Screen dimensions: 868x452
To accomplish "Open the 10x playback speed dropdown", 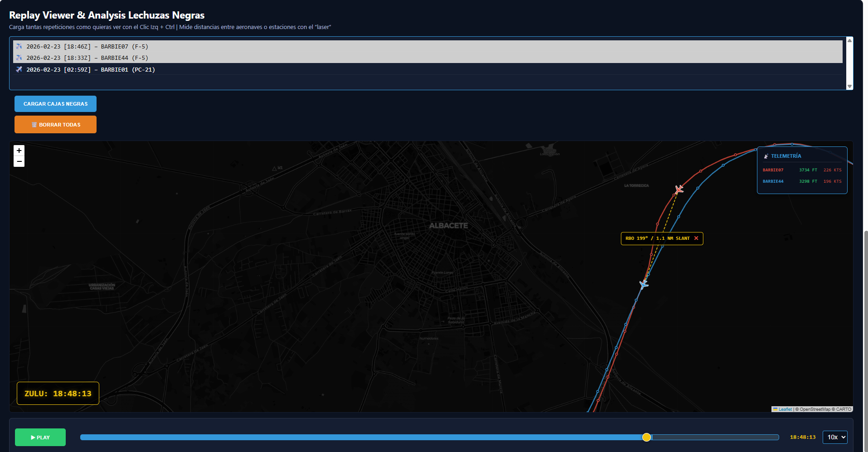I will 835,437.
